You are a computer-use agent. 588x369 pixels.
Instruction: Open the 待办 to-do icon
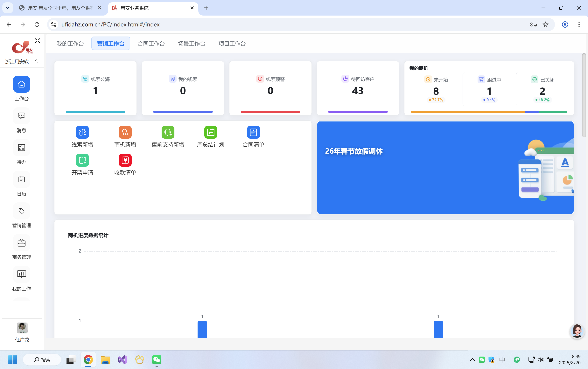point(21,148)
